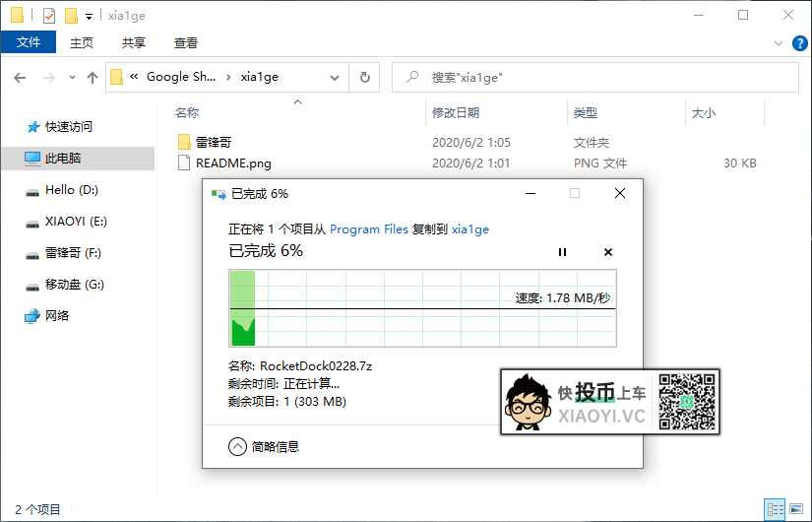The image size is (812, 522).
Task: Switch to the 共享 ribbon tab
Action: [x=134, y=42]
